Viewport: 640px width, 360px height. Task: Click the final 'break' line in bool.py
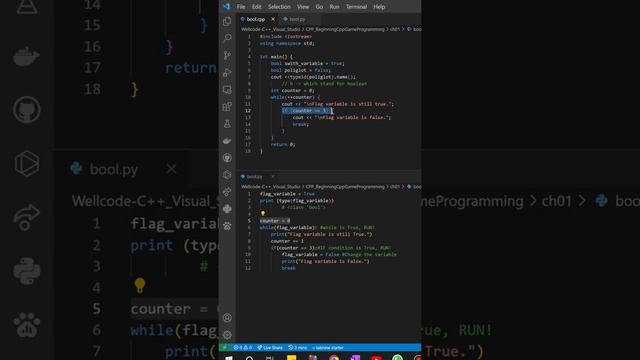(288, 268)
